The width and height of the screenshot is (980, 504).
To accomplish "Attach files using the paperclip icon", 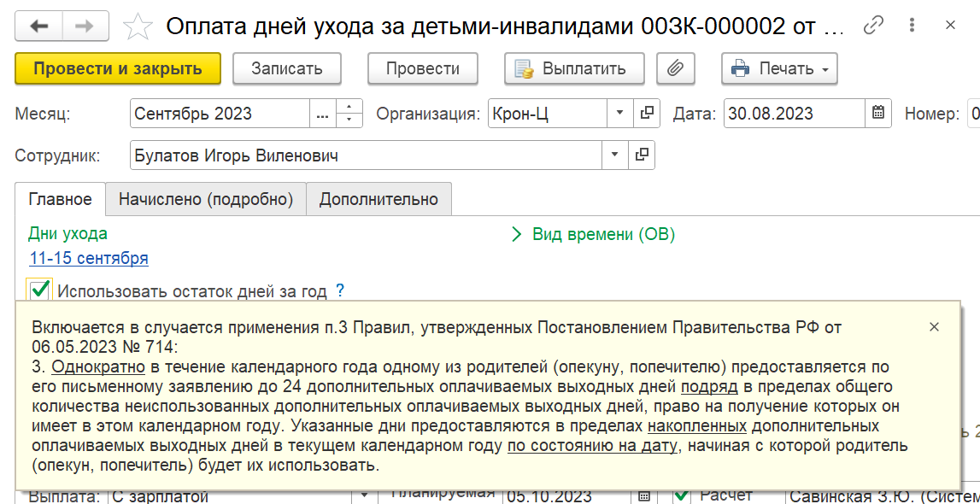I will (x=674, y=68).
